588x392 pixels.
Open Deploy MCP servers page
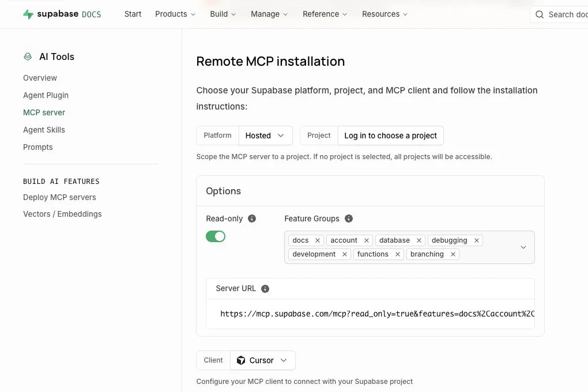pos(59,197)
